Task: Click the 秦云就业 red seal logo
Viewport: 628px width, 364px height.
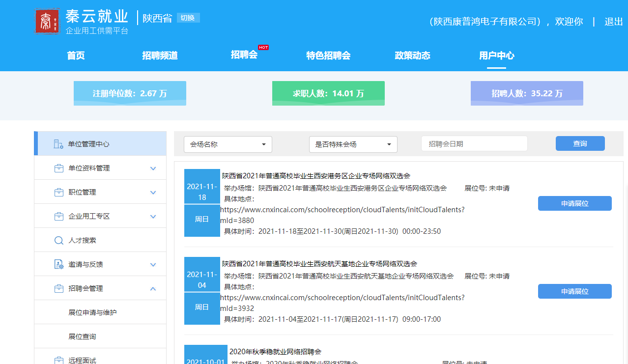Action: [47, 21]
